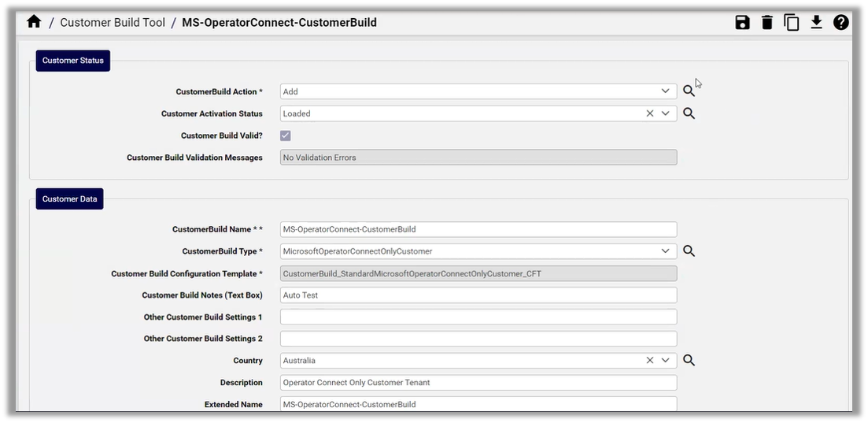Image resolution: width=868 pixels, height=423 pixels.
Task: Click MS-OperatorConnect-CustomerBuild breadcrumb title
Action: (279, 23)
